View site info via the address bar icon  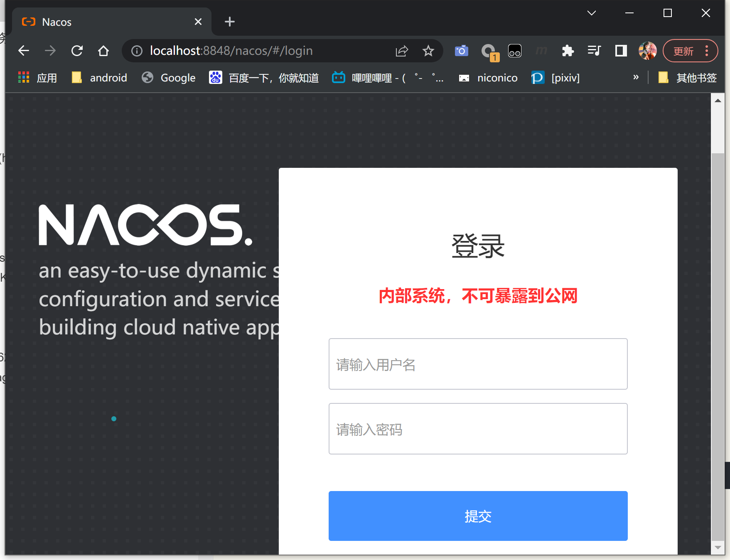tap(136, 51)
